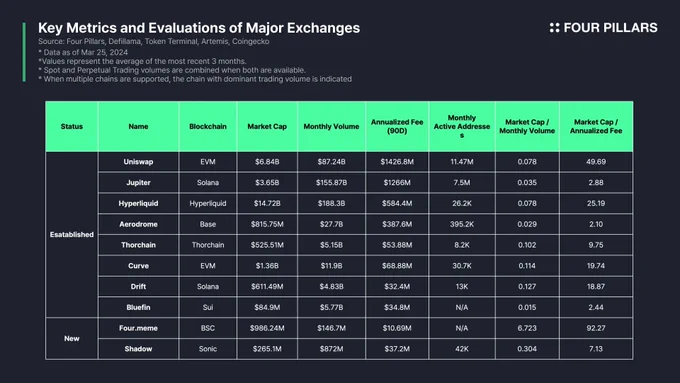Select the Uniswap name cell
Viewport: 680px width, 383px height.
[x=138, y=162]
